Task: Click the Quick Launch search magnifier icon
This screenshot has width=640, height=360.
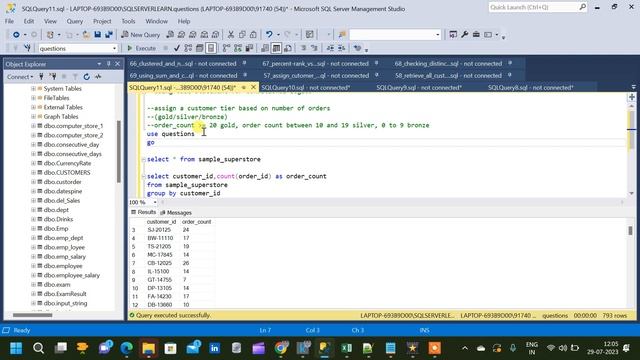Action: [582, 7]
